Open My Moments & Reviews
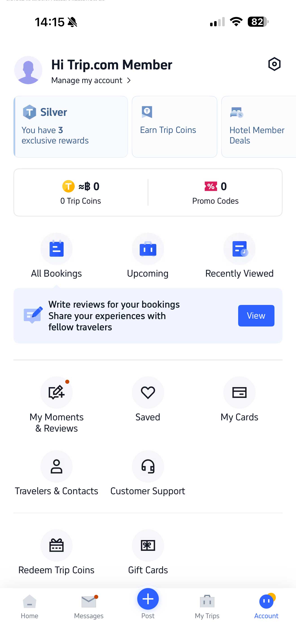 (x=57, y=393)
